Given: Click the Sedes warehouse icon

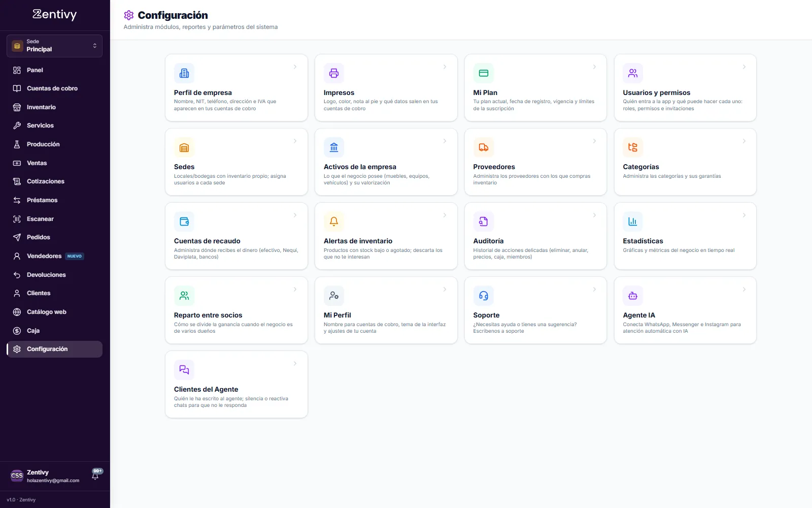Looking at the screenshot, I should [184, 147].
